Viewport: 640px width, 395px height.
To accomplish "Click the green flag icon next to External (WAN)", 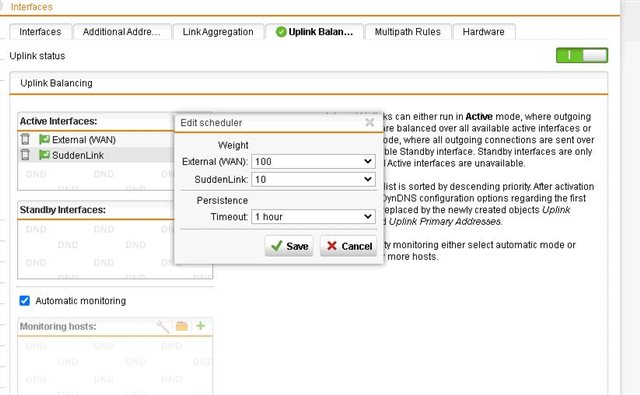I will [x=44, y=139].
